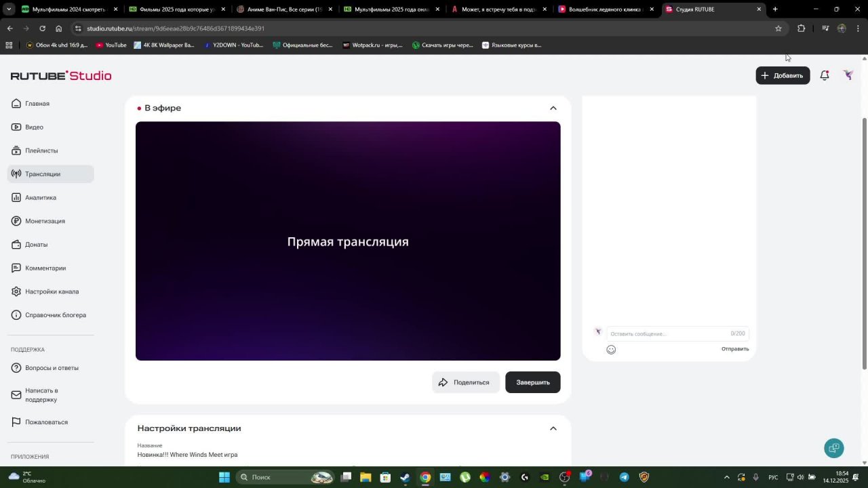Reload the page
The height and width of the screenshot is (488, 868).
coord(42,28)
